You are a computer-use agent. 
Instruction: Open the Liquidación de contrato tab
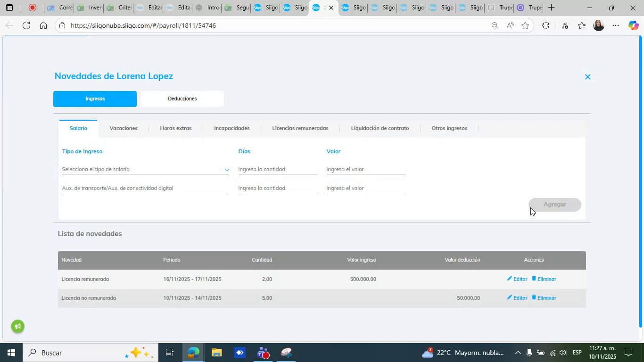[x=380, y=128]
